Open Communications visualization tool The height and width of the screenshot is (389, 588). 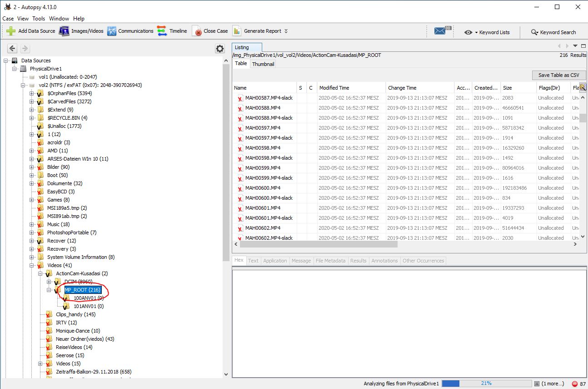(x=130, y=31)
